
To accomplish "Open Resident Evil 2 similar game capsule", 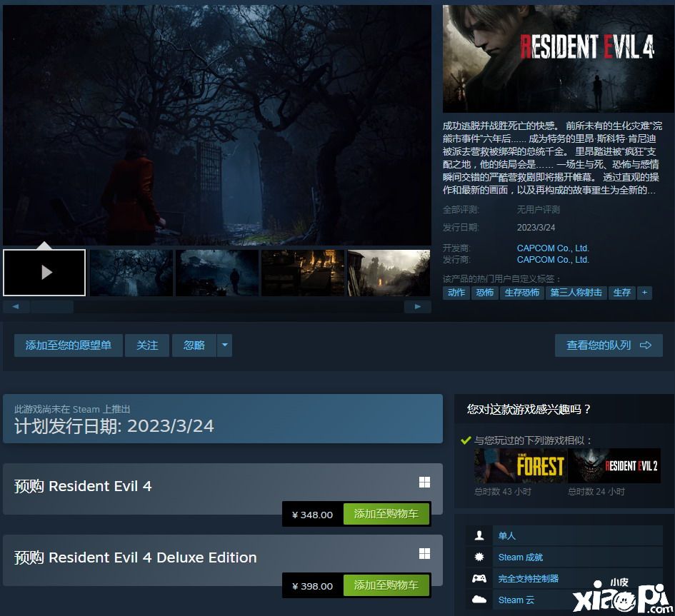I will [x=614, y=466].
